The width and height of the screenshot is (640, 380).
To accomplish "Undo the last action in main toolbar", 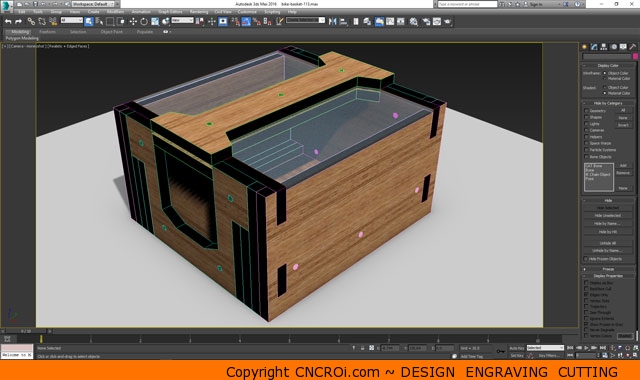I will [8, 22].
